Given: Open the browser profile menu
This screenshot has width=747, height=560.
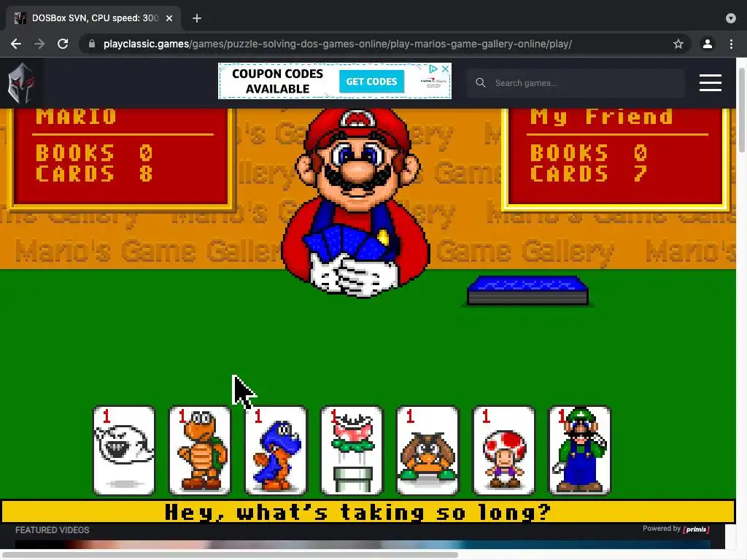Looking at the screenshot, I should pos(708,44).
